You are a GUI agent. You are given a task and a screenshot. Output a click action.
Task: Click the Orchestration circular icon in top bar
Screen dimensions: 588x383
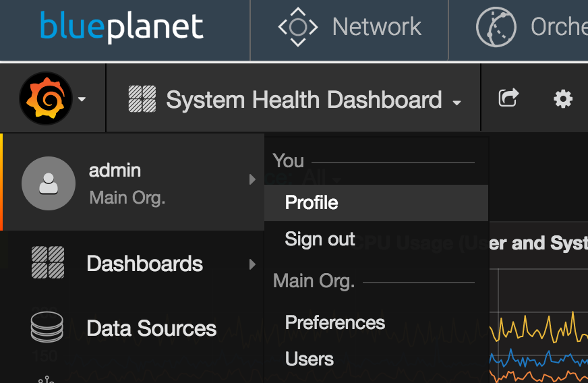(496, 27)
